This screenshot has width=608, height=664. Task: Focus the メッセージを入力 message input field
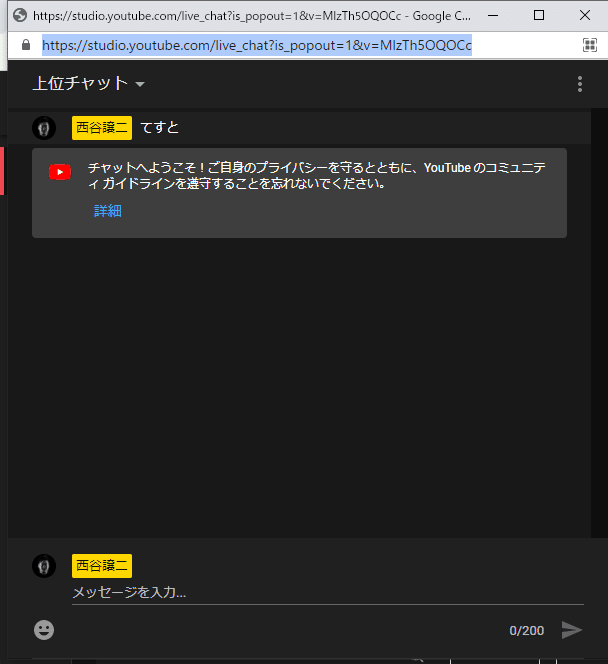coord(328,592)
